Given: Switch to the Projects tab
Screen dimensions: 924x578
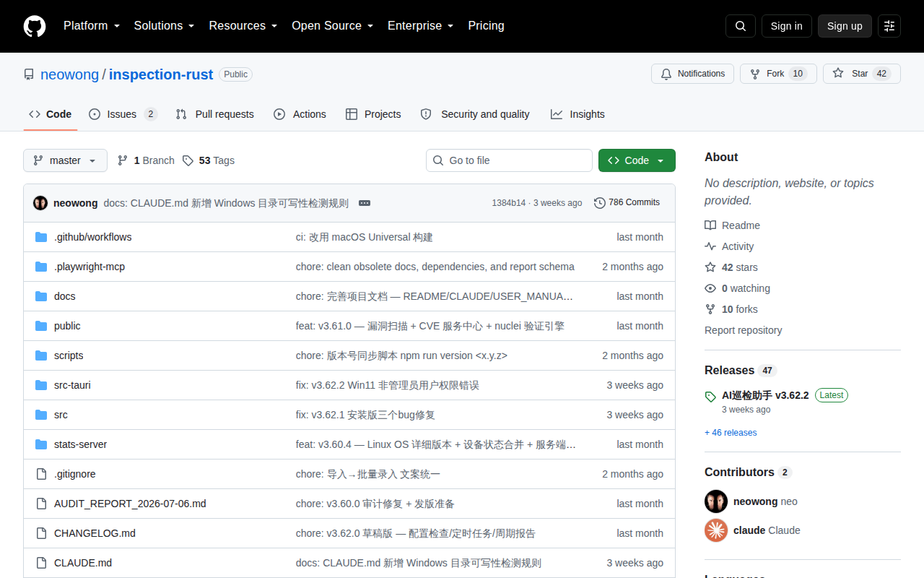Looking at the screenshot, I should point(373,114).
